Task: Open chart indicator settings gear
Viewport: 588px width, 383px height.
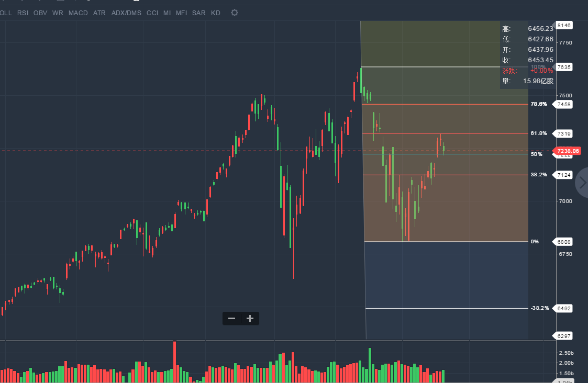Action: coord(235,13)
